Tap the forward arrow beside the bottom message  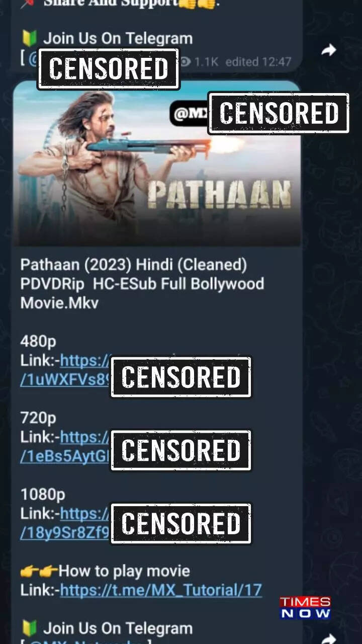[328, 638]
